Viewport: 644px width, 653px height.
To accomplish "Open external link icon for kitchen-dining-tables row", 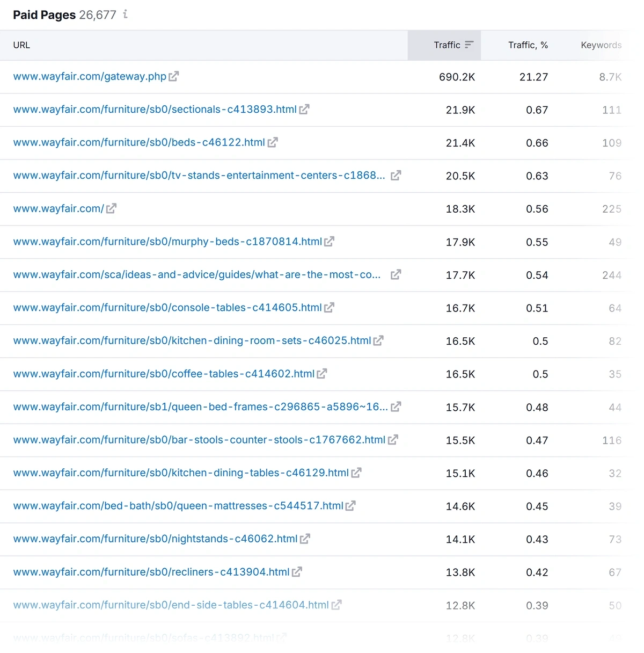I will (356, 473).
